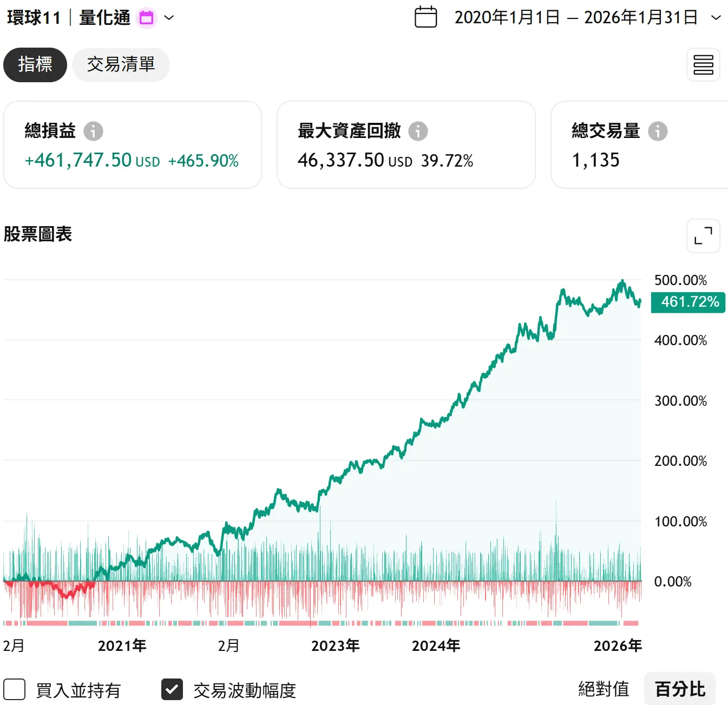Expand the 股票圖表 chart to fullscreen
This screenshot has height=705, width=728.
pyautogui.click(x=703, y=236)
